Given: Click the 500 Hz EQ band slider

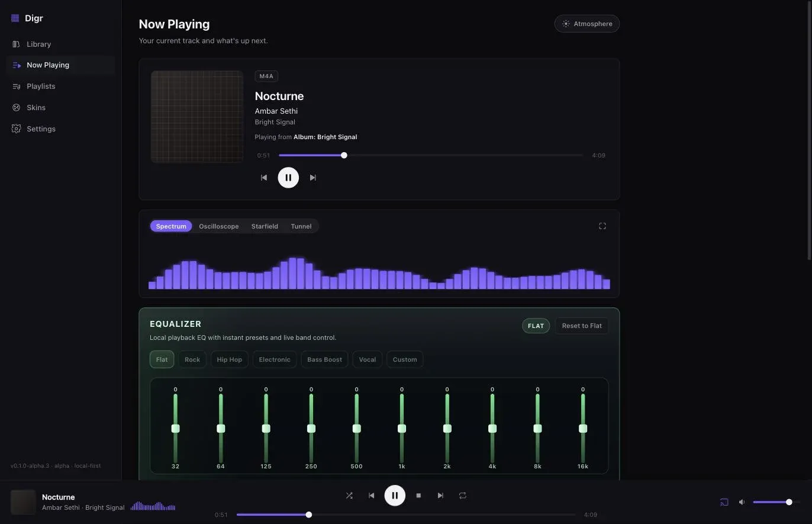Looking at the screenshot, I should [356, 428].
